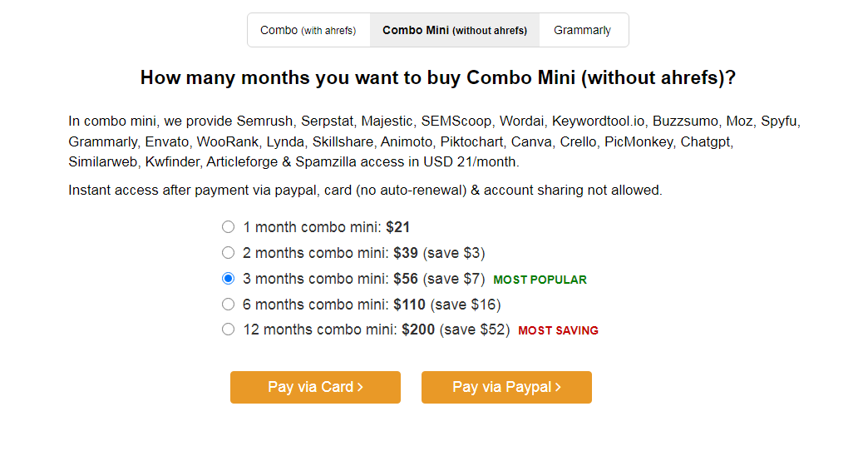Screen dimensions: 868x451
Task: Click the $21 price of the 1 month plan
Action: pos(397,227)
